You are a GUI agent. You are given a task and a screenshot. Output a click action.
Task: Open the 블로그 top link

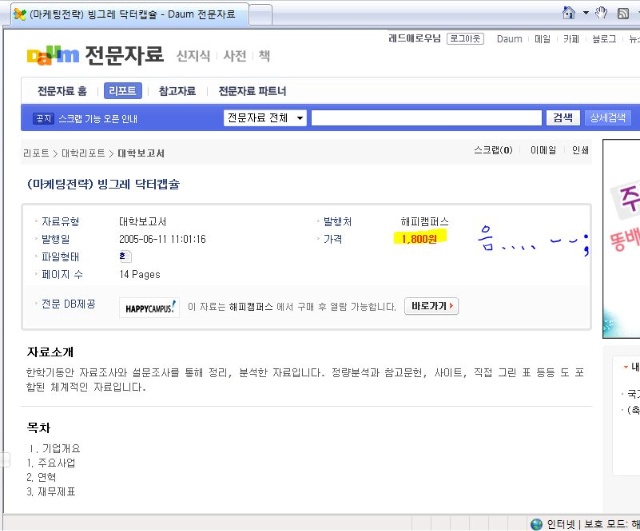point(604,39)
